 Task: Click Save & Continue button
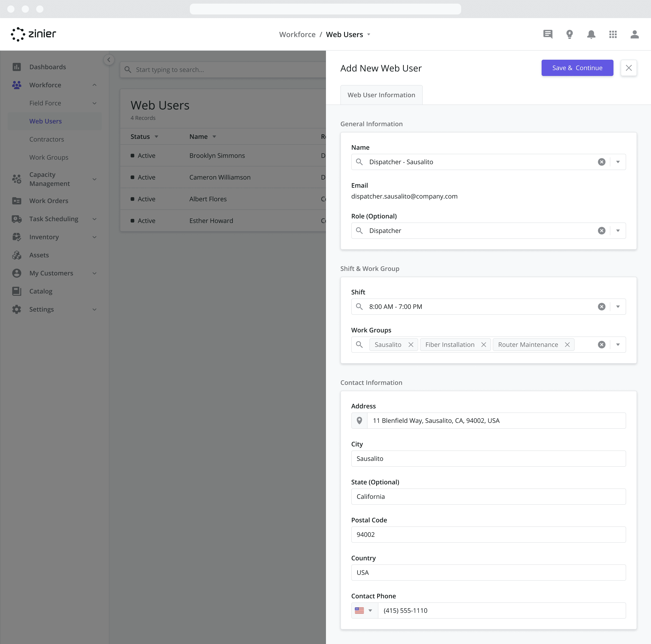pyautogui.click(x=577, y=68)
